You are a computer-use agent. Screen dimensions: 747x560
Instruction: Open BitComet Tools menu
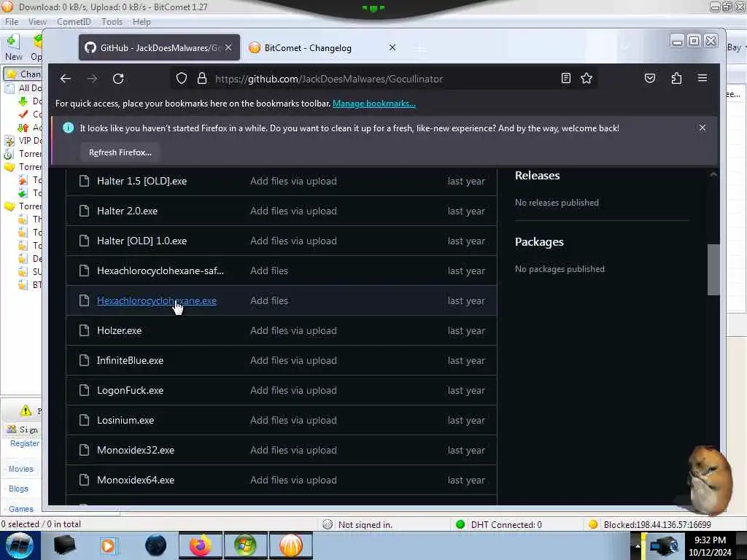pyautogui.click(x=112, y=22)
